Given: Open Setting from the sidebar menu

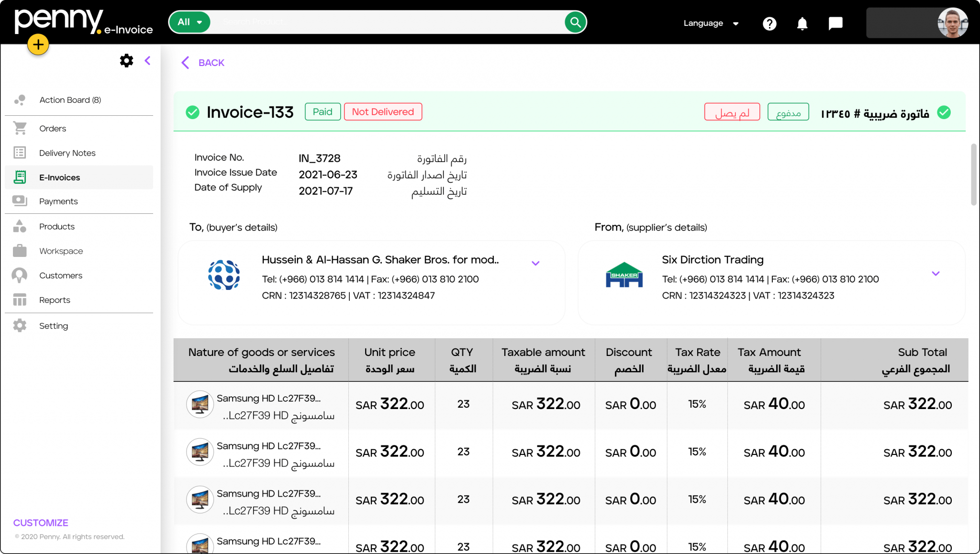Looking at the screenshot, I should pos(54,326).
